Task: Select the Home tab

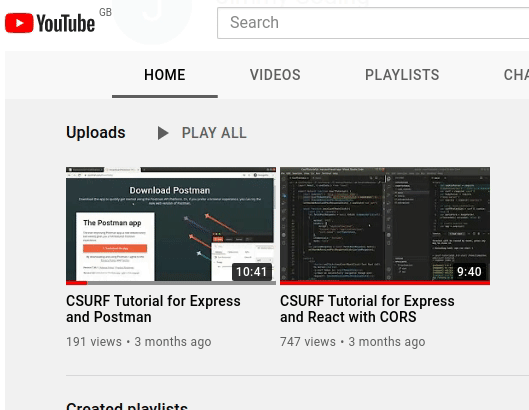Action: (x=165, y=75)
